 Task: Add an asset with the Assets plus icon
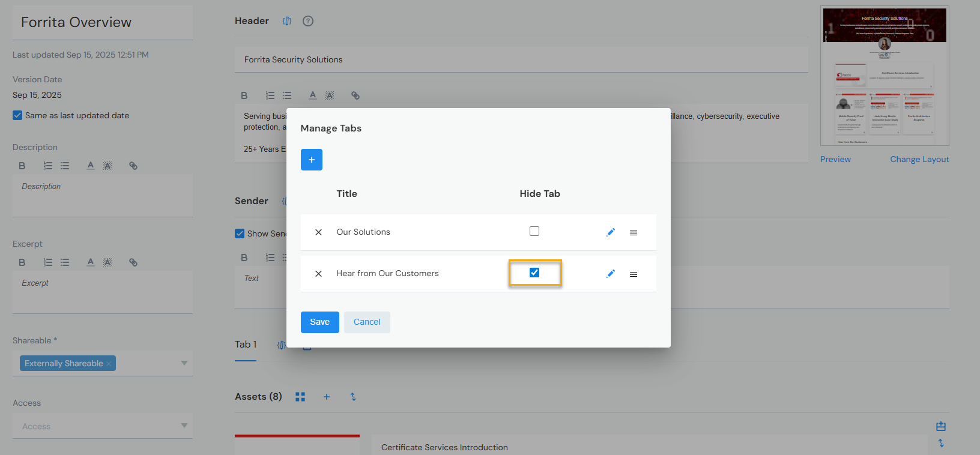[327, 397]
